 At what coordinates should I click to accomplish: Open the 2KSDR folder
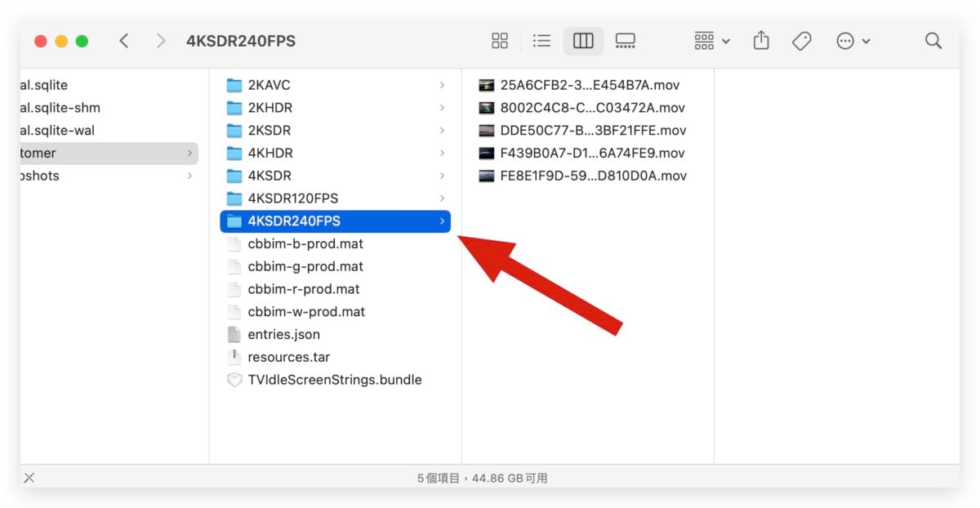pos(336,131)
